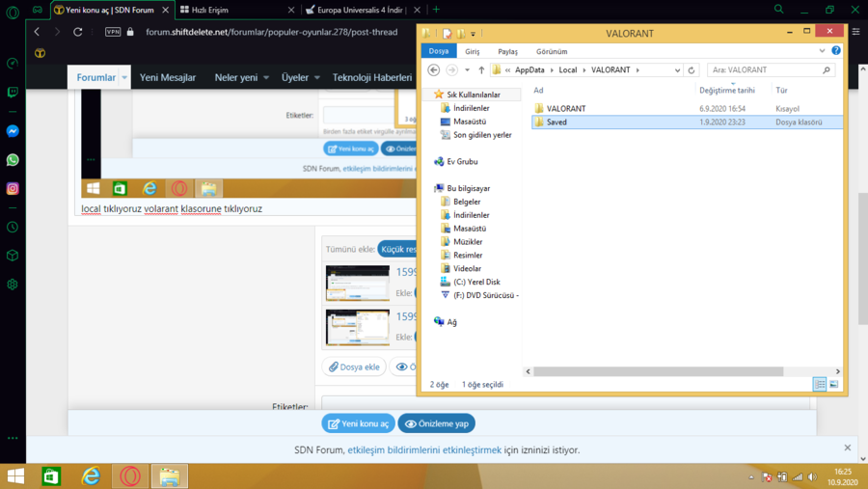Click the first attachment thumbnail
This screenshot has height=489, width=868.
pos(358,283)
